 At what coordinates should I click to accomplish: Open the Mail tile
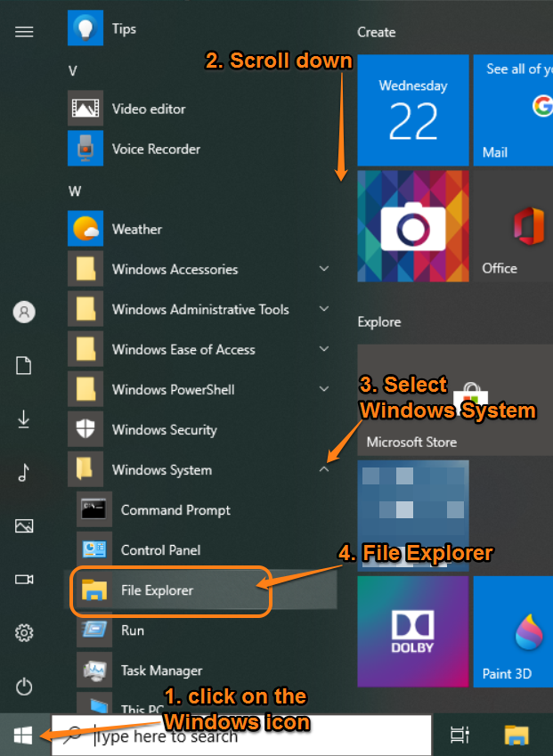coord(513,110)
